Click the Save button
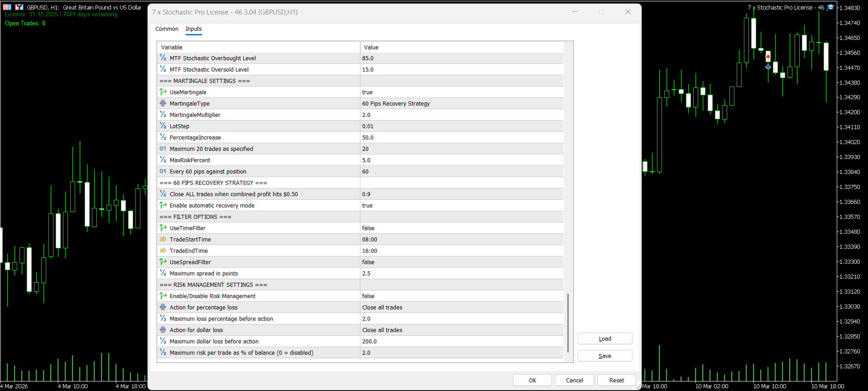This screenshot has width=868, height=391. pyautogui.click(x=605, y=356)
